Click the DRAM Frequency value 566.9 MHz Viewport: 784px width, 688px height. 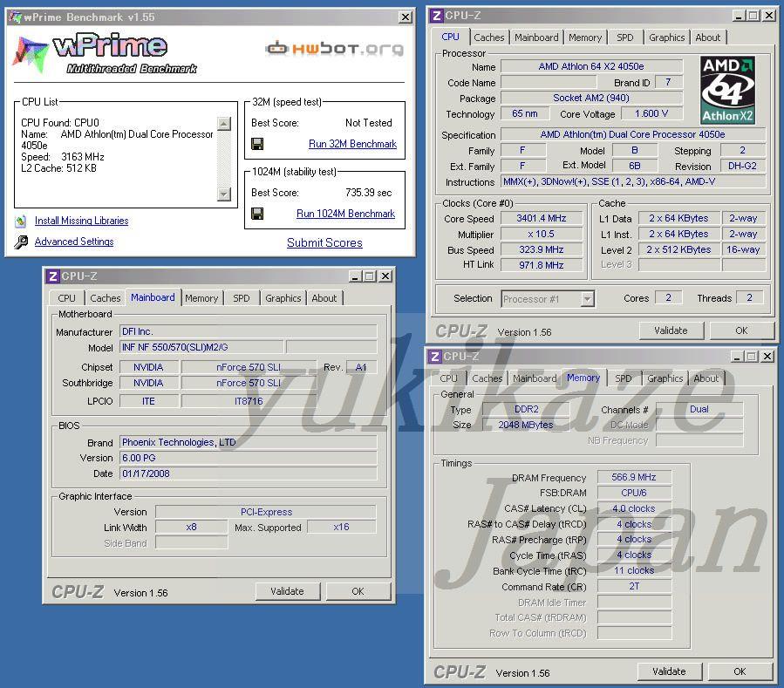pos(634,478)
